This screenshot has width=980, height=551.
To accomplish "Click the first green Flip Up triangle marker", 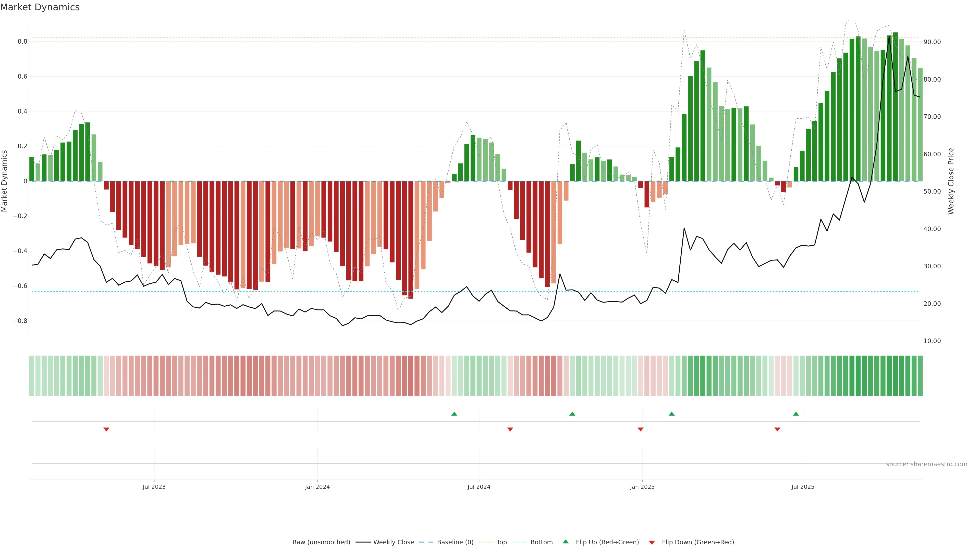I will (x=454, y=414).
